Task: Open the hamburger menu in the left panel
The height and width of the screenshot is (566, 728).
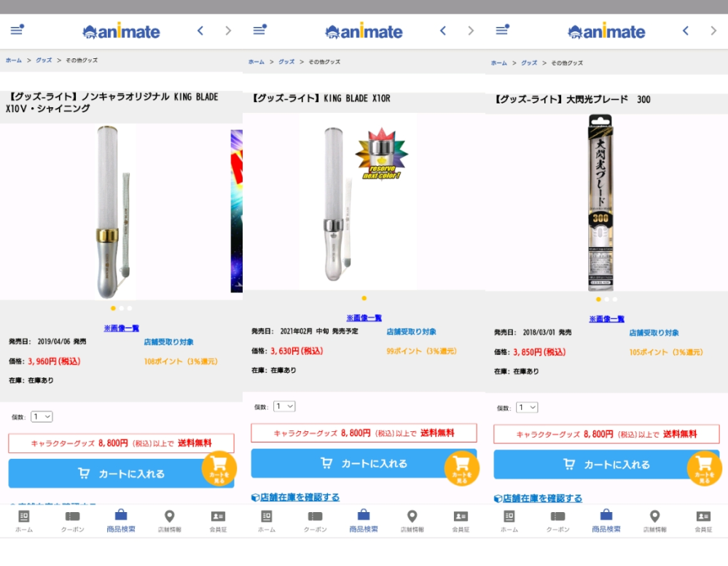Action: point(17,30)
